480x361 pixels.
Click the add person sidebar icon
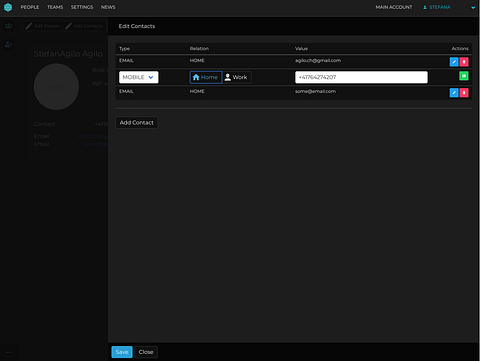click(x=9, y=44)
